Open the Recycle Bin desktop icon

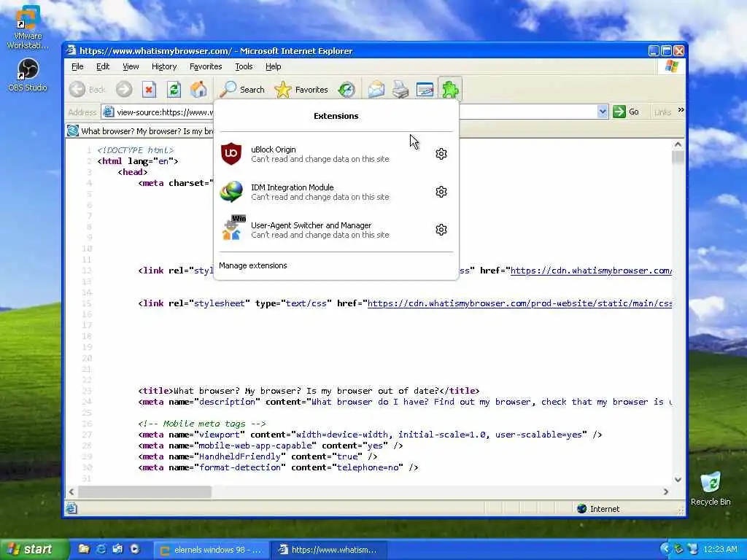pyautogui.click(x=711, y=488)
